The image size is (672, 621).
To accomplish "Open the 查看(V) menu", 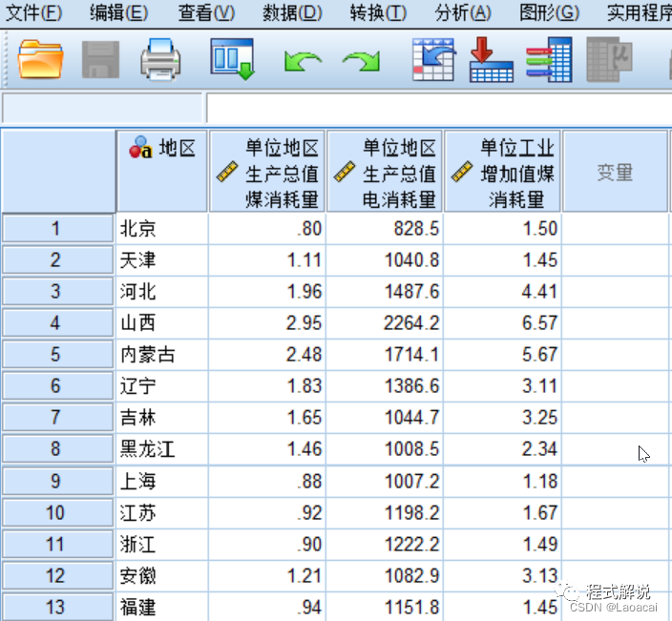I will [x=206, y=12].
